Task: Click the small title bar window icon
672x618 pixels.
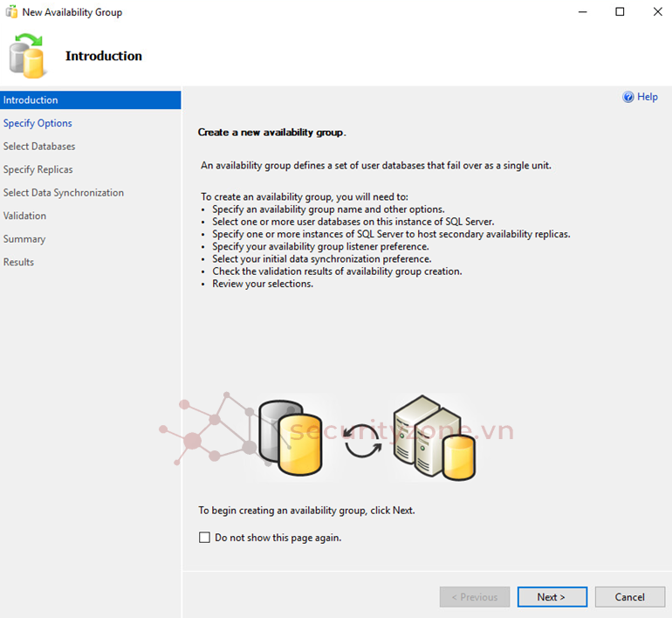Action: 10,12
